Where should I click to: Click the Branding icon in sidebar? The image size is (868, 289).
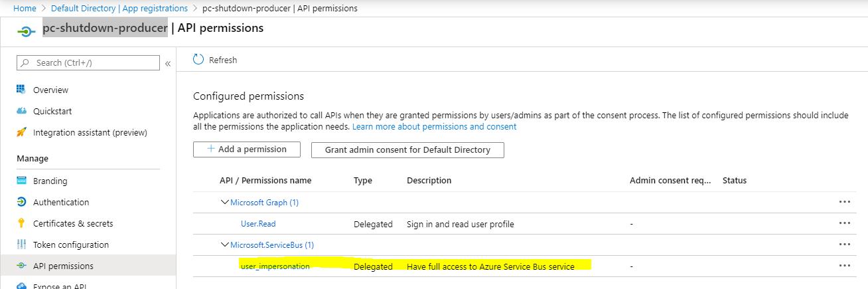(21, 181)
